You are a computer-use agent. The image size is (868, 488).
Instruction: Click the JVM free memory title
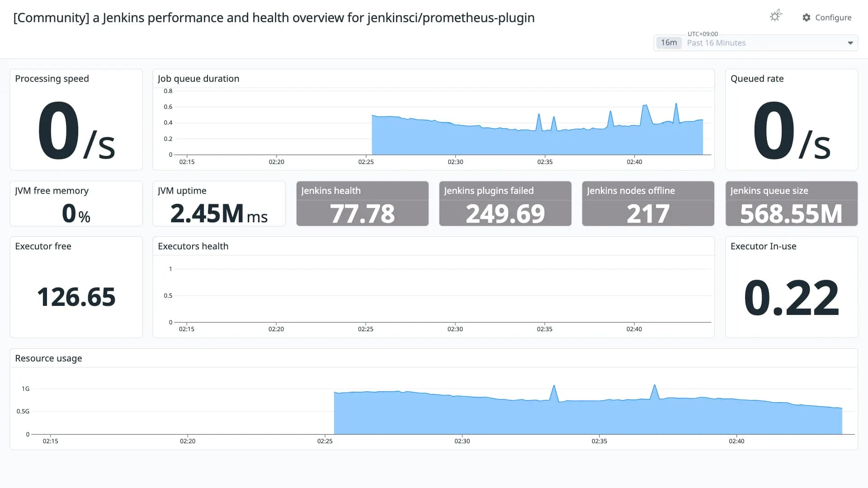52,191
